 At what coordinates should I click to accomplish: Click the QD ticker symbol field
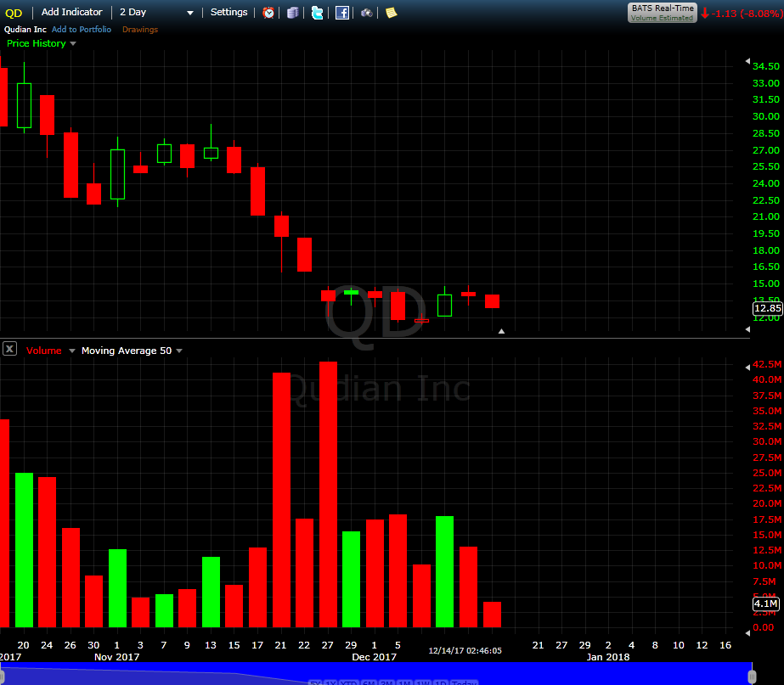coord(14,13)
